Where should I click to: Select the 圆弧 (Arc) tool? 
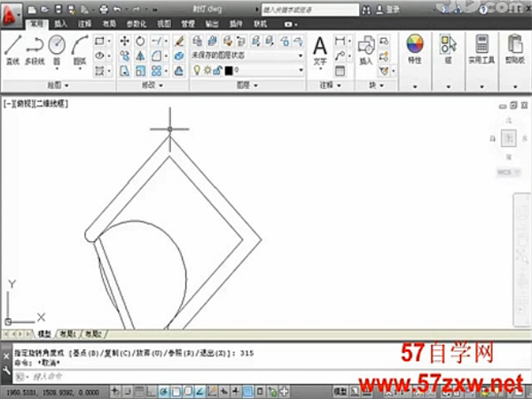pos(80,50)
